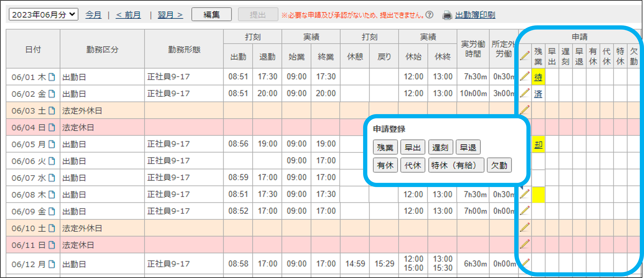Select 有休 in the 申請登録 popup
Image resolution: width=644 pixels, height=278 pixels.
tap(385, 165)
